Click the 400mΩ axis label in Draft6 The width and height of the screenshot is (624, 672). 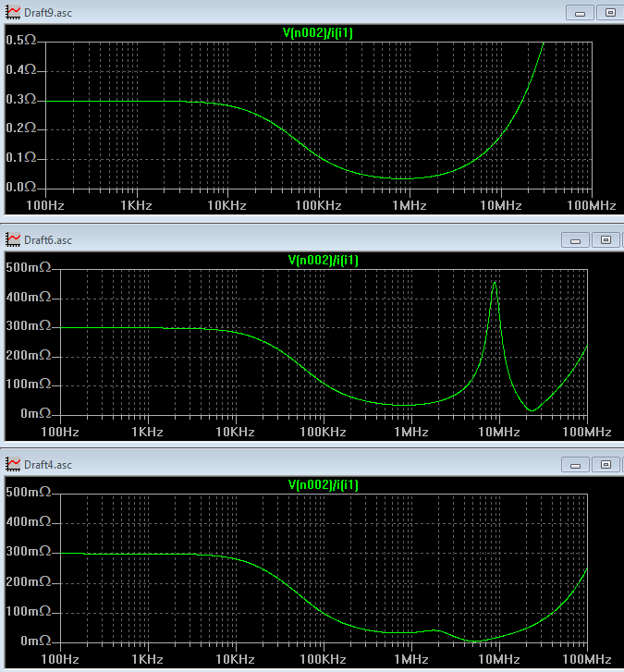29,297
